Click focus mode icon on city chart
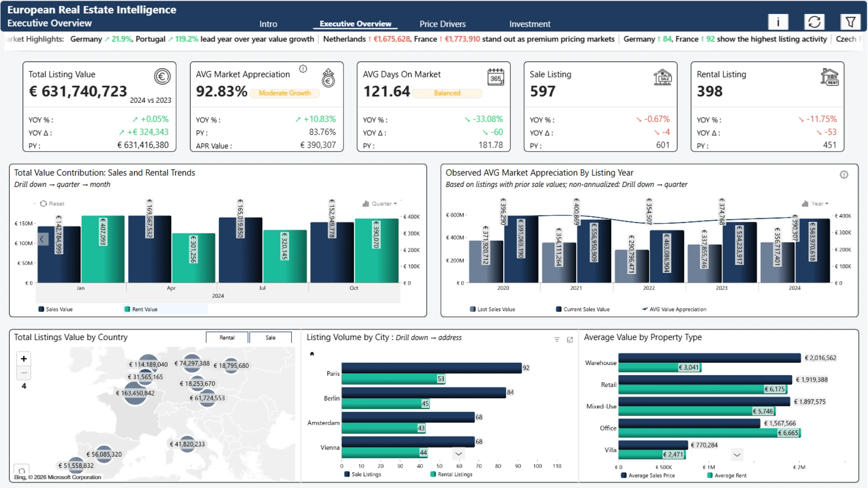The width and height of the screenshot is (868, 488). pyautogui.click(x=570, y=340)
